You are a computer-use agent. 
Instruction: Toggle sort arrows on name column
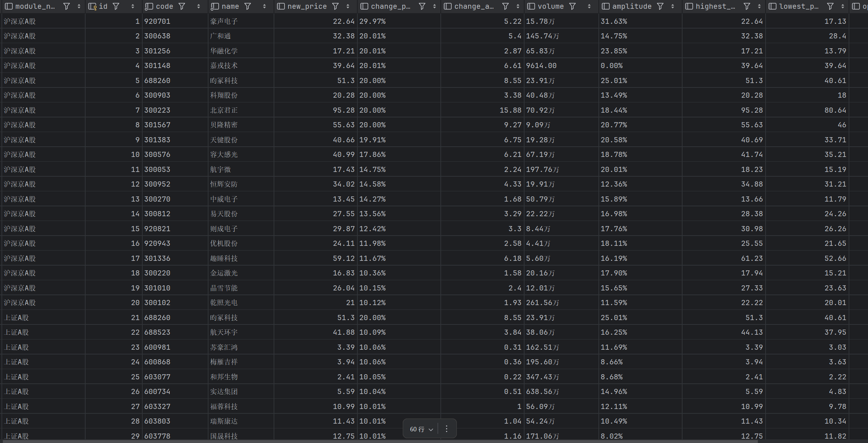(264, 6)
